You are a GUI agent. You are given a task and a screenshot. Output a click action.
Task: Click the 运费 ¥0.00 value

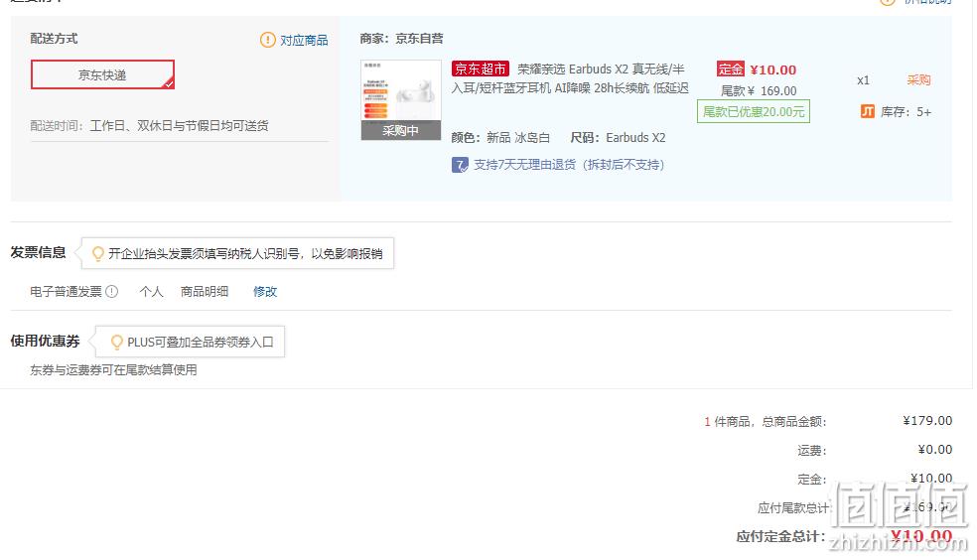934,449
